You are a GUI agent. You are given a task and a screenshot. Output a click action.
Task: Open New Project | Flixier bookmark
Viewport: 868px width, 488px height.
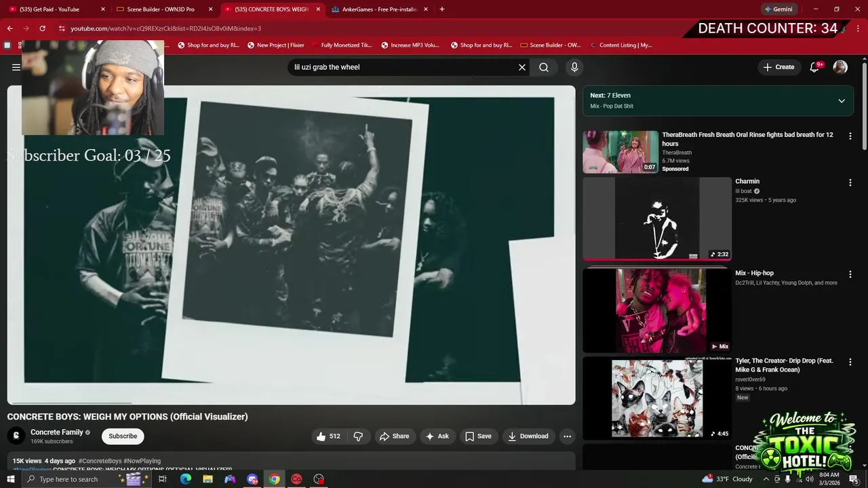[x=275, y=45]
